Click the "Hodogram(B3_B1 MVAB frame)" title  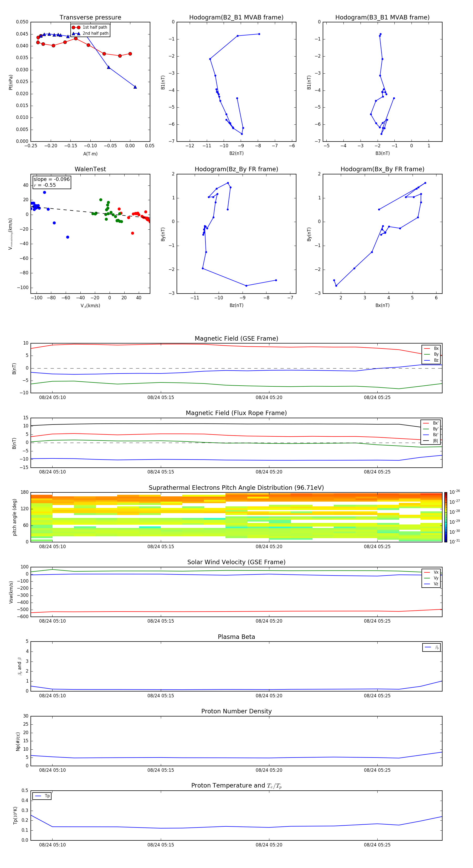382,18
